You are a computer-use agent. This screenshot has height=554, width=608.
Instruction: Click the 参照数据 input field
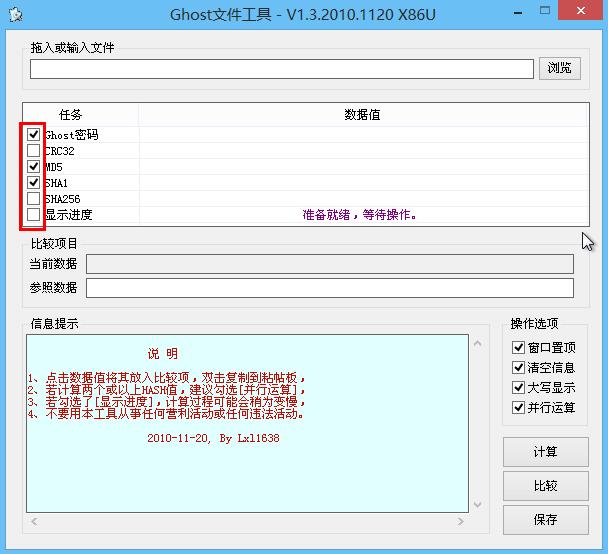point(330,288)
